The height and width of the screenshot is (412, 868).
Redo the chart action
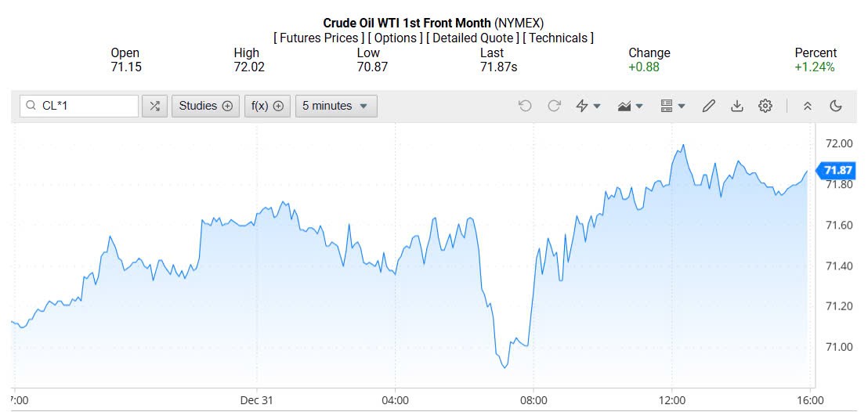(x=554, y=106)
